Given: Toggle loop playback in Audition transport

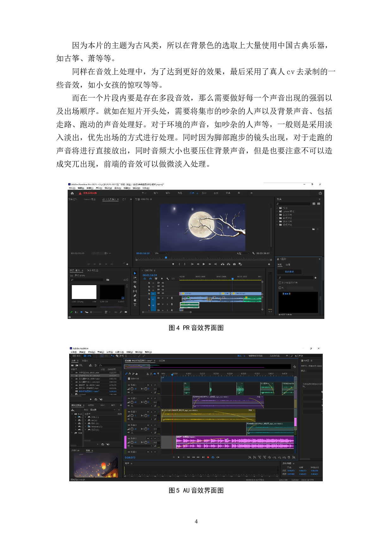Looking at the screenshot, I should (x=213, y=457).
